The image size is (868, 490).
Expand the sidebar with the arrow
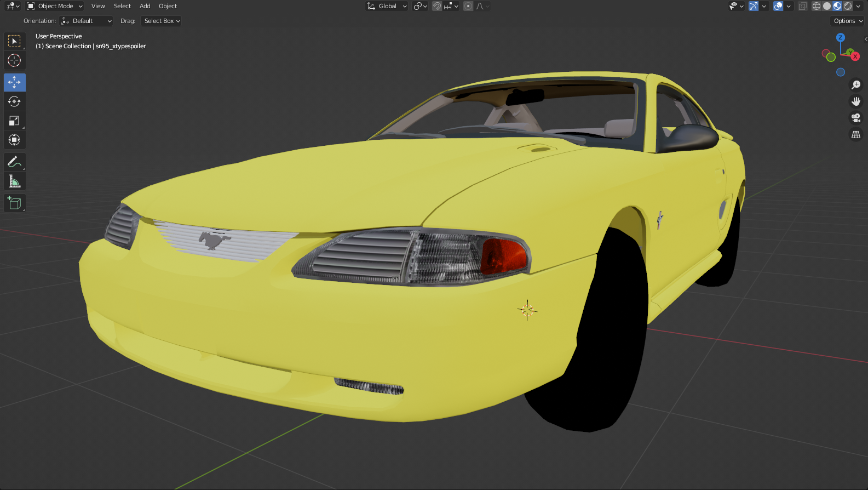pyautogui.click(x=865, y=39)
